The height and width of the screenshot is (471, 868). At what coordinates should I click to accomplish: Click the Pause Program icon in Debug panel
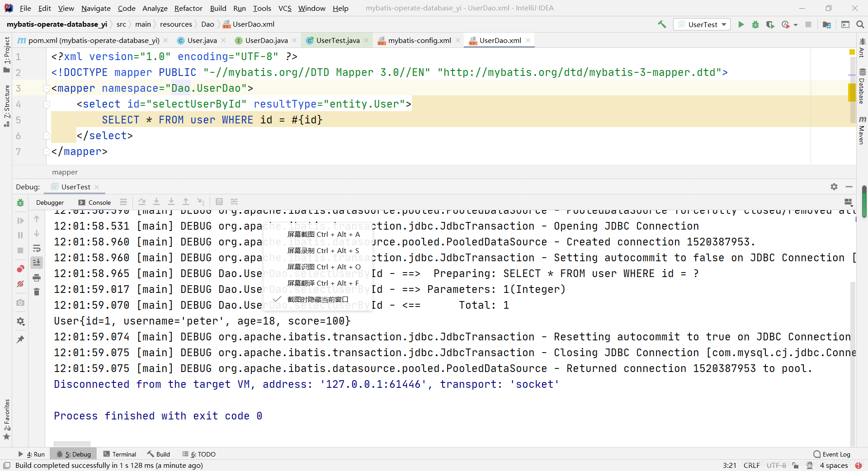(20, 235)
